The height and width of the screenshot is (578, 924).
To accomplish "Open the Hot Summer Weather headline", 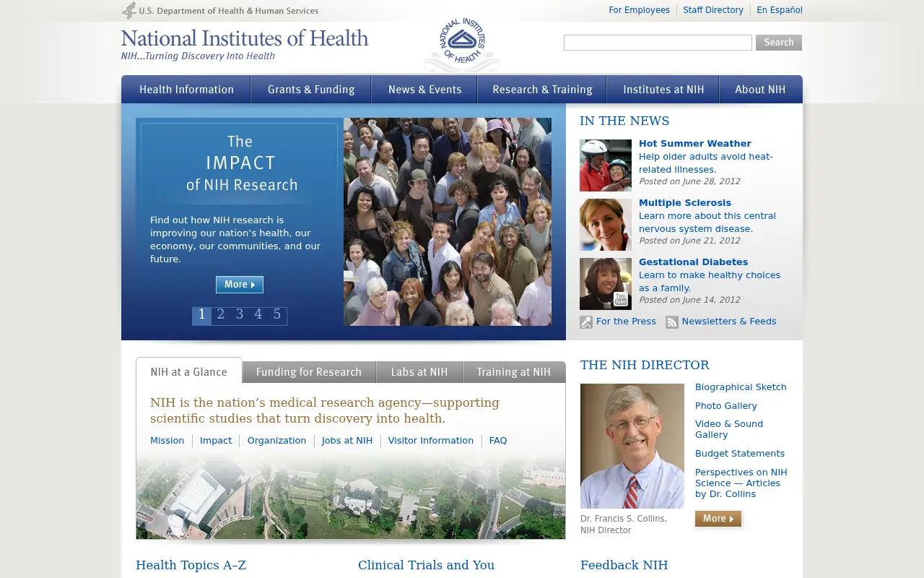I will click(695, 144).
